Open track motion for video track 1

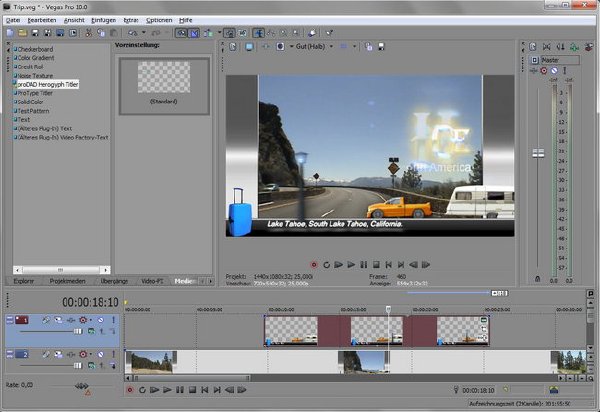click(58, 320)
